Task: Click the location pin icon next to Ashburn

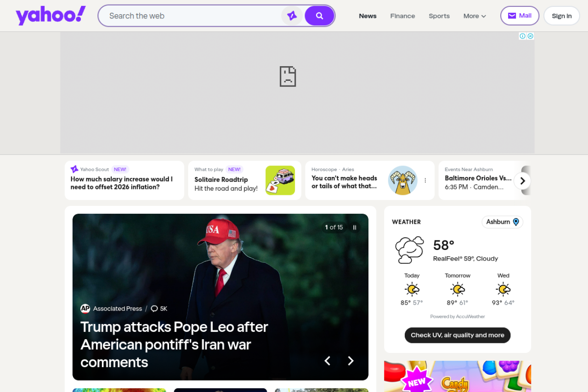Action: point(516,222)
